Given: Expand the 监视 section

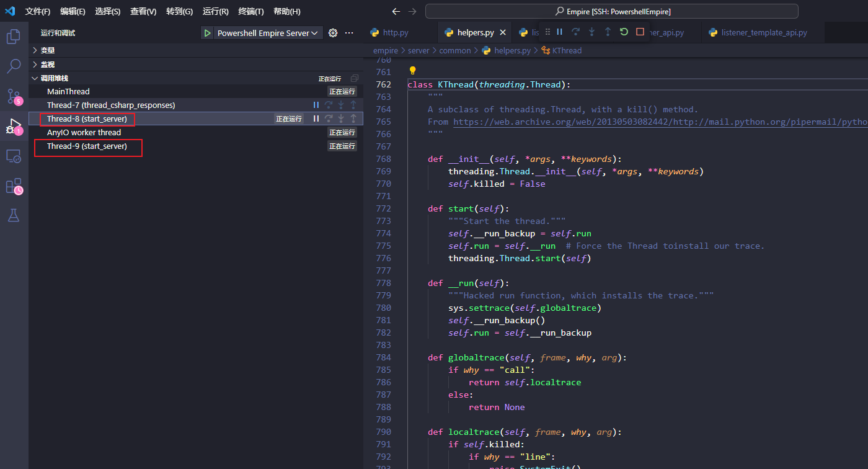Looking at the screenshot, I should [x=196, y=65].
